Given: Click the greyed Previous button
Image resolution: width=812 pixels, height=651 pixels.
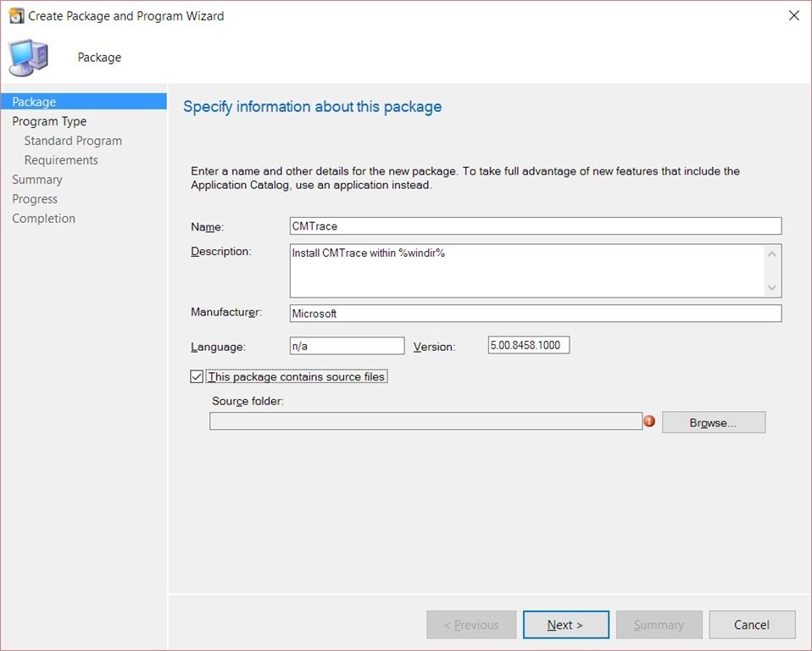Looking at the screenshot, I should click(471, 625).
